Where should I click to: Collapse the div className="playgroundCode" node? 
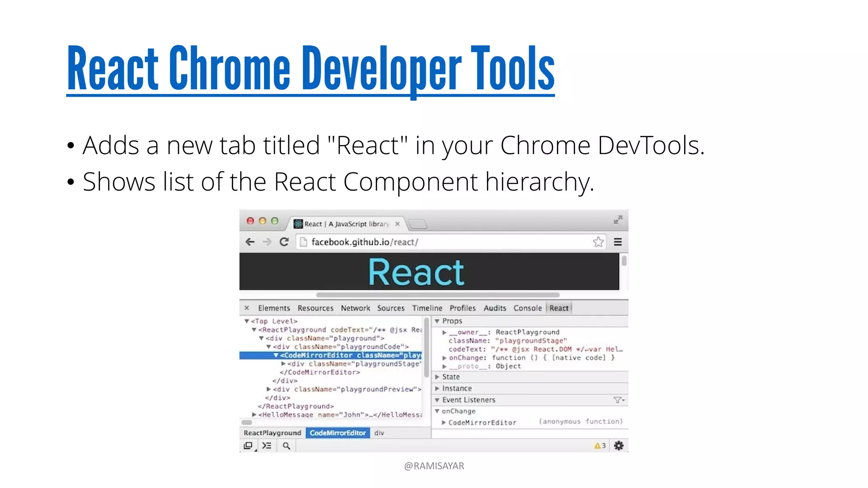(x=268, y=347)
